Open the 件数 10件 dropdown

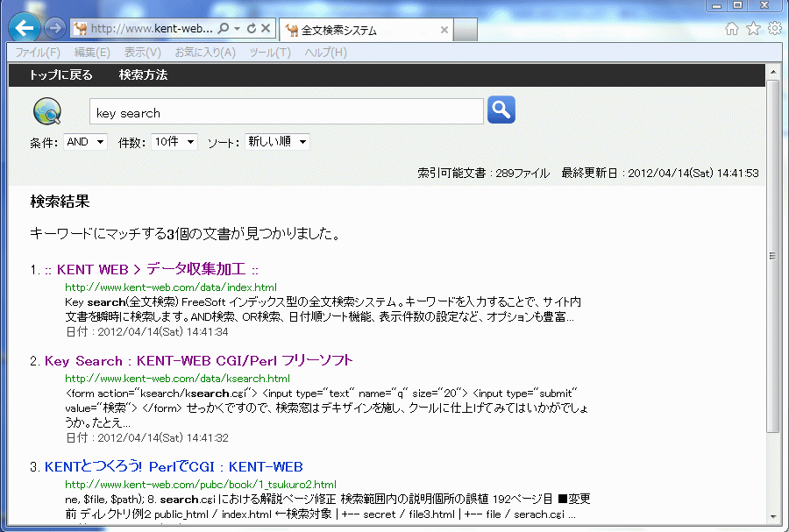174,142
